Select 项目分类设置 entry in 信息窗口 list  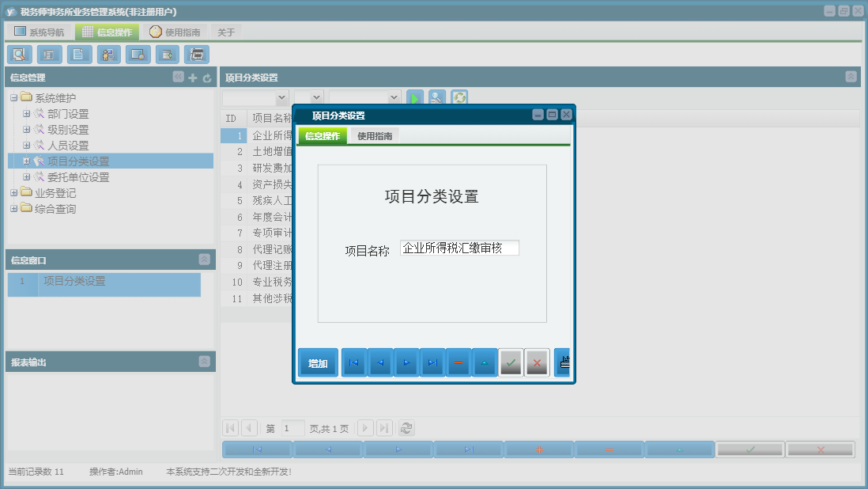[x=104, y=284]
